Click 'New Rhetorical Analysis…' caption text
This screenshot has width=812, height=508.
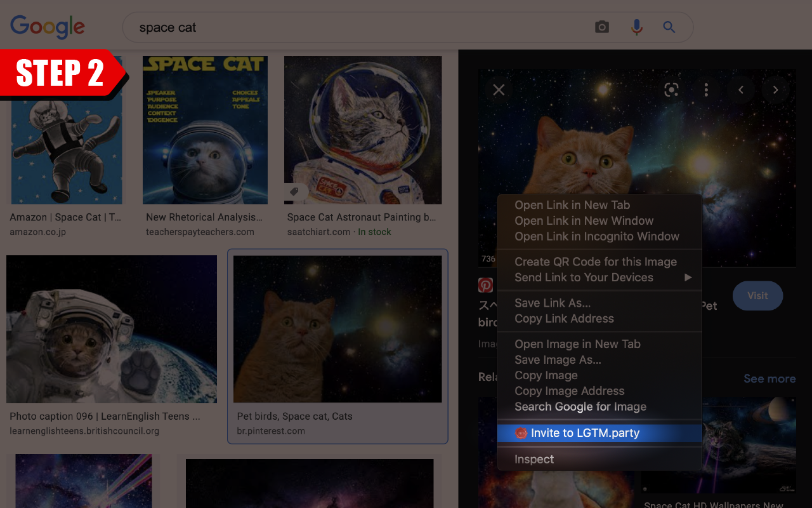[x=204, y=217]
